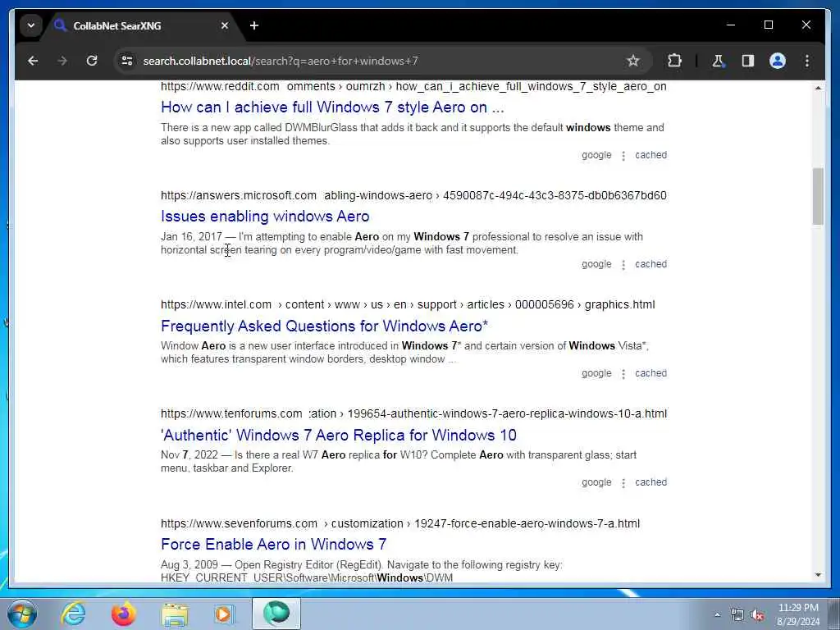Close the CollabNet SearXNG tab

[225, 25]
